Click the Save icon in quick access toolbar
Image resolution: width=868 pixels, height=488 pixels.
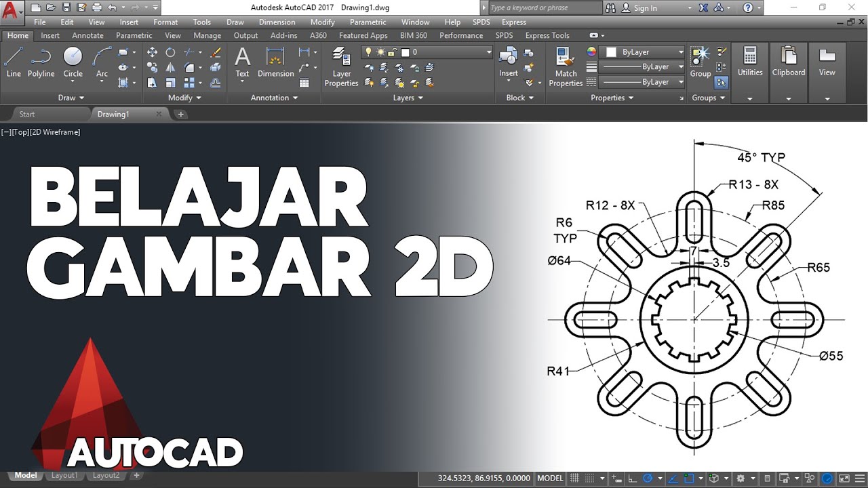(66, 7)
